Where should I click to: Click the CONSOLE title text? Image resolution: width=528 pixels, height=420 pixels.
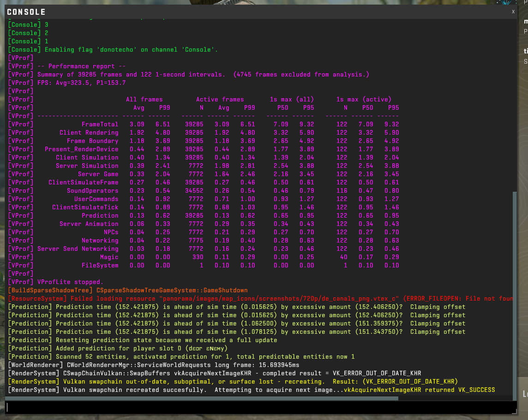(26, 12)
